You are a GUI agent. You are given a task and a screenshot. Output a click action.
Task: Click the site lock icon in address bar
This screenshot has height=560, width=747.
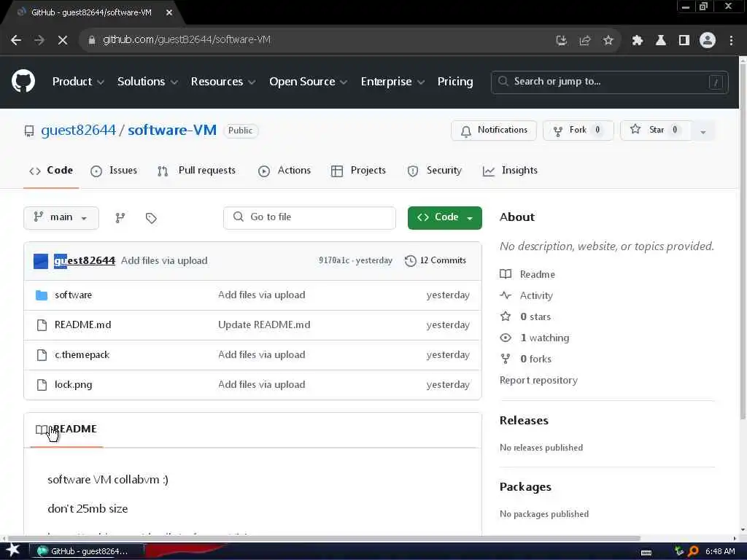[92, 40]
